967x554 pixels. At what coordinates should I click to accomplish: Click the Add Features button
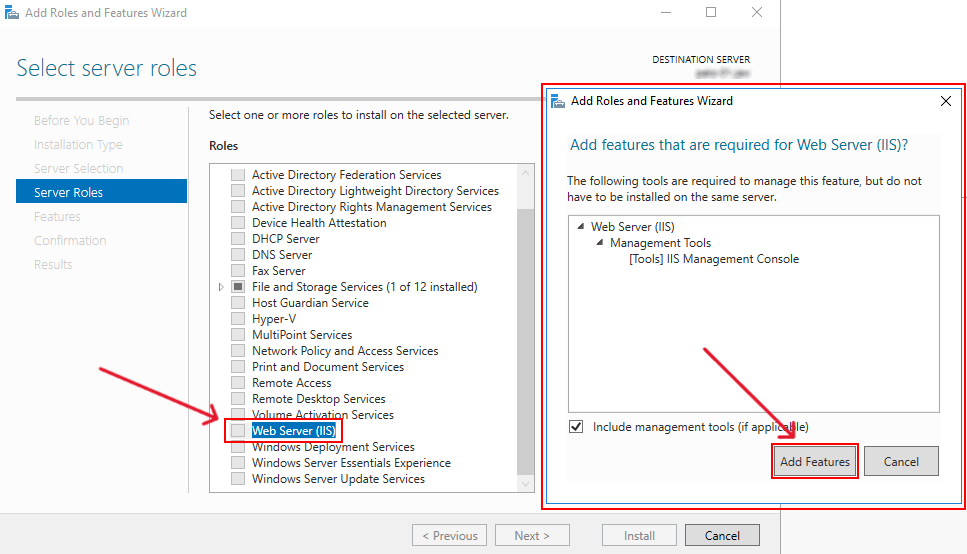coord(815,461)
